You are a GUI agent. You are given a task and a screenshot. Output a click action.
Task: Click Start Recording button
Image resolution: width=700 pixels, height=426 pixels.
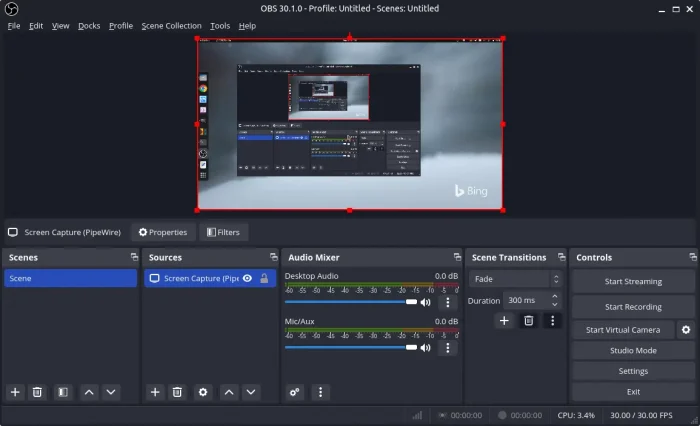[633, 307]
